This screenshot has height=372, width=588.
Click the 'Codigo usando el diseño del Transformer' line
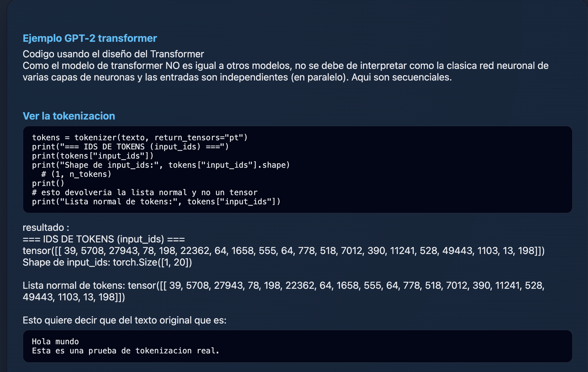(113, 54)
